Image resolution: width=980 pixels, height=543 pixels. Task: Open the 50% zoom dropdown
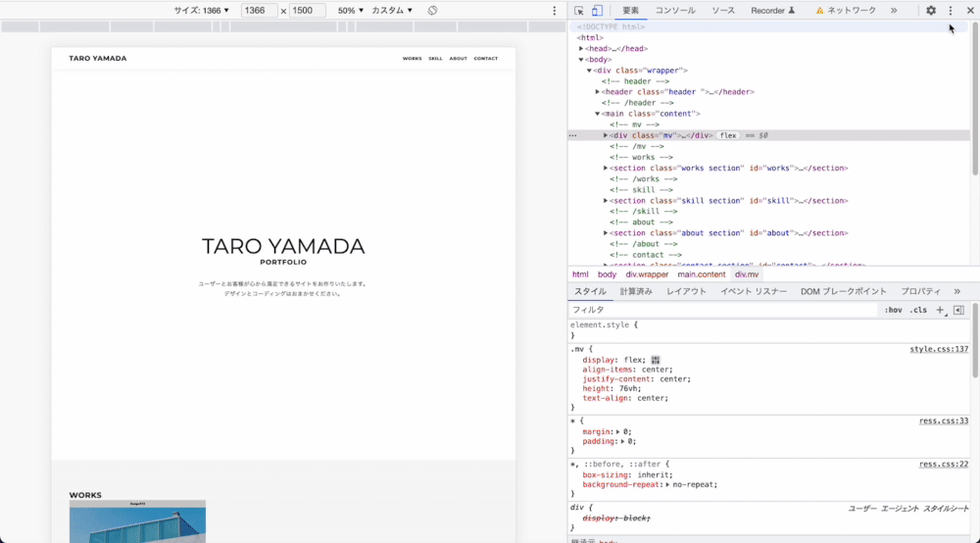(x=350, y=11)
